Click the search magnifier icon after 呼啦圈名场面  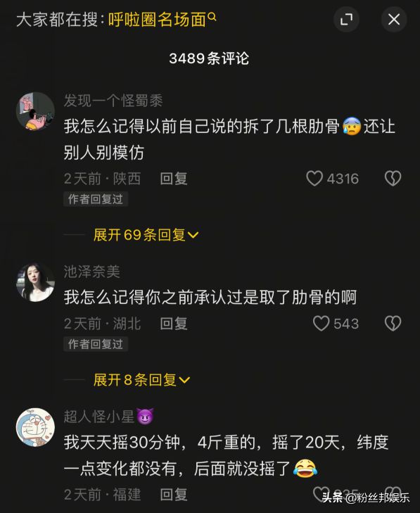point(212,16)
